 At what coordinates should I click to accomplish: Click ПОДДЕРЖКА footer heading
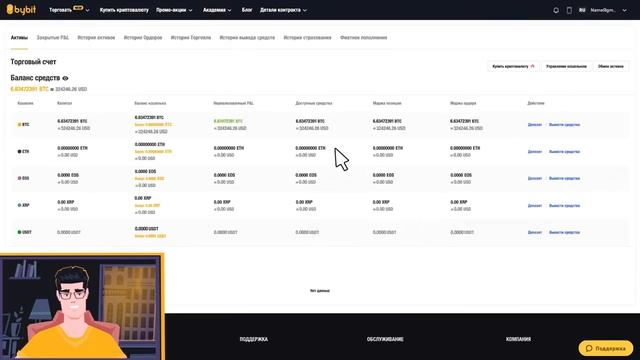point(254,339)
